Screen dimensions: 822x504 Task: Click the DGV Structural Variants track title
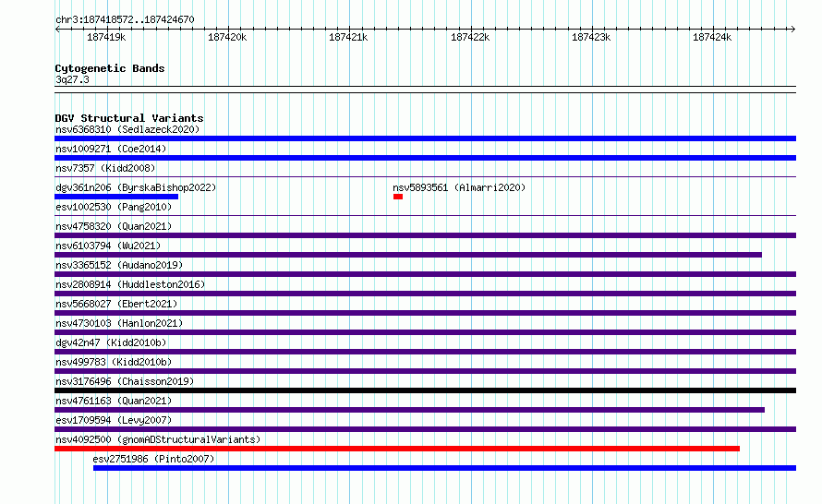tap(129, 118)
